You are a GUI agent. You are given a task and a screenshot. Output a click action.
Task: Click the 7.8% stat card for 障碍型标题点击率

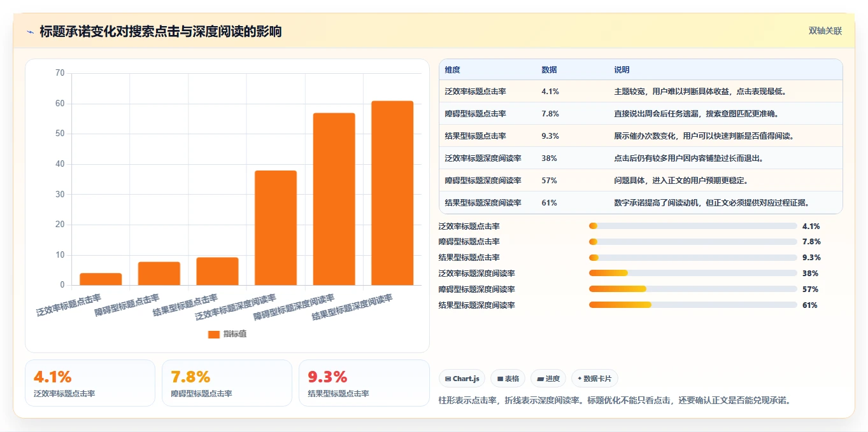click(x=227, y=383)
